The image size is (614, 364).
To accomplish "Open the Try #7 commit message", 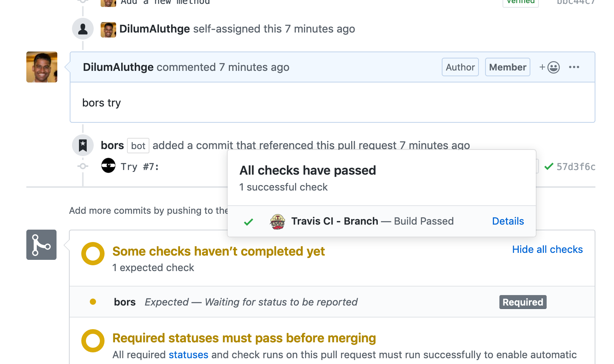I will 140,167.
